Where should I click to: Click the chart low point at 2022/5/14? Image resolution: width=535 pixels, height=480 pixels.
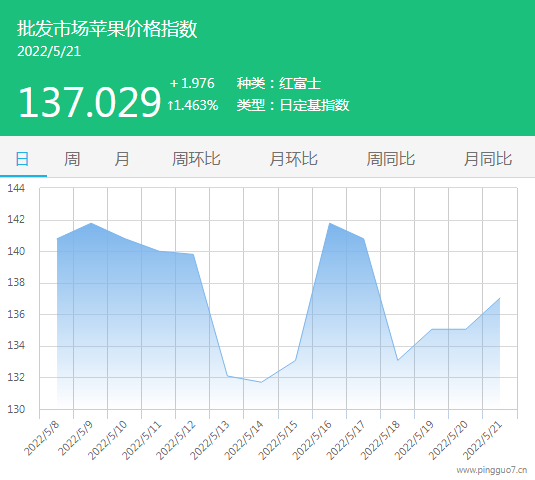pos(261,382)
